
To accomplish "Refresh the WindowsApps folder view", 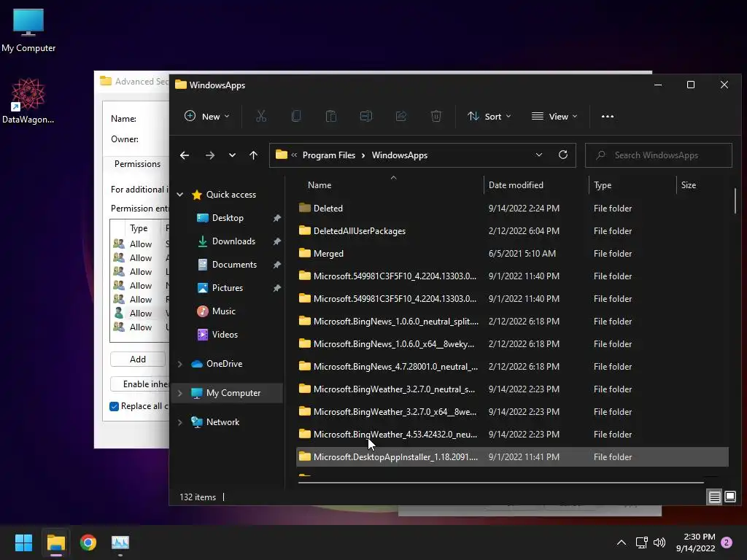I will point(562,155).
